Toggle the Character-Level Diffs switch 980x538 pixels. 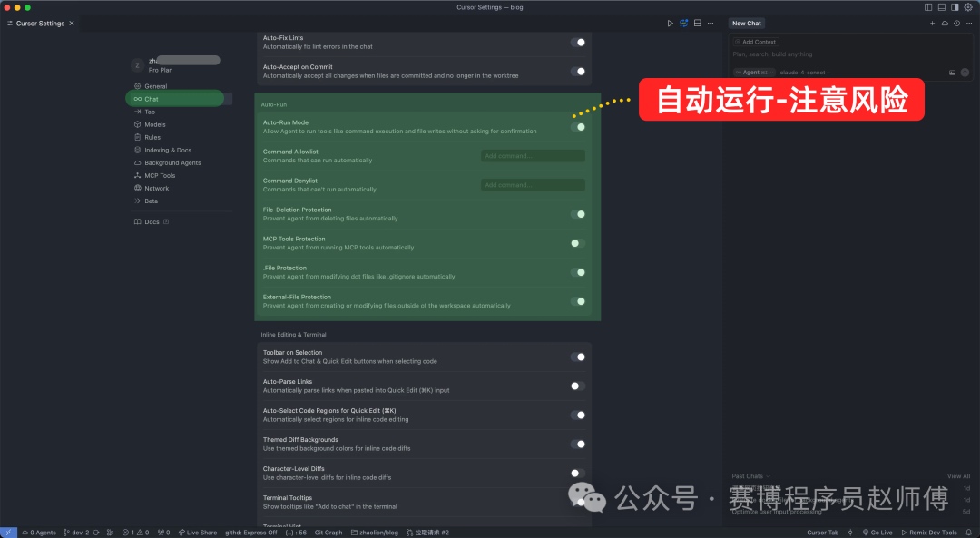577,473
